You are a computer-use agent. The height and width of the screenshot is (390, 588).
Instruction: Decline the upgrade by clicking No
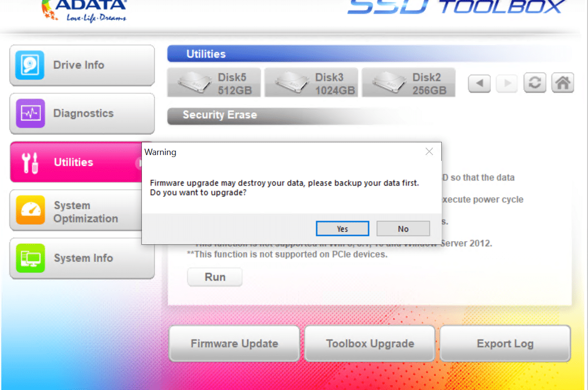(403, 229)
